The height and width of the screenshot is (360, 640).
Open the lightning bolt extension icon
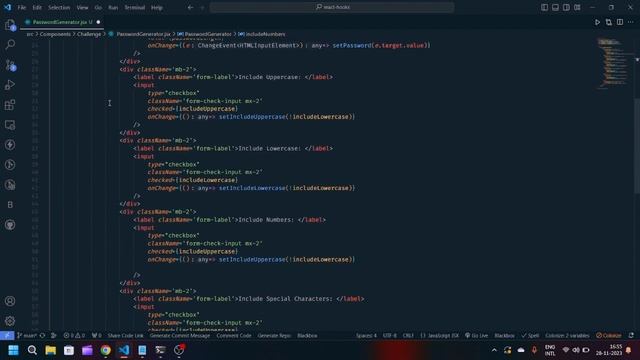[10, 145]
